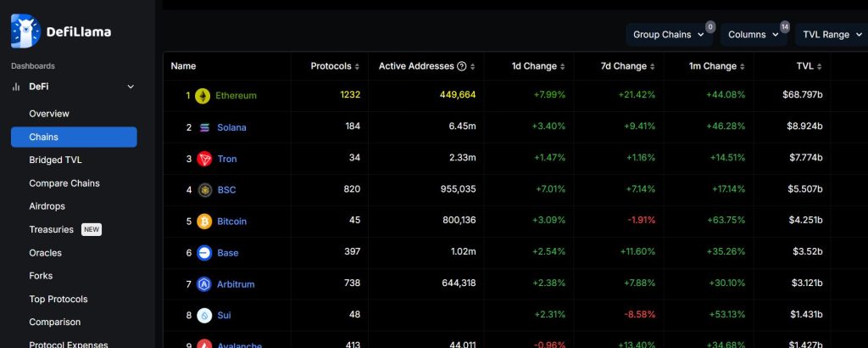
Task: Select Overview in the sidebar
Action: (x=49, y=114)
